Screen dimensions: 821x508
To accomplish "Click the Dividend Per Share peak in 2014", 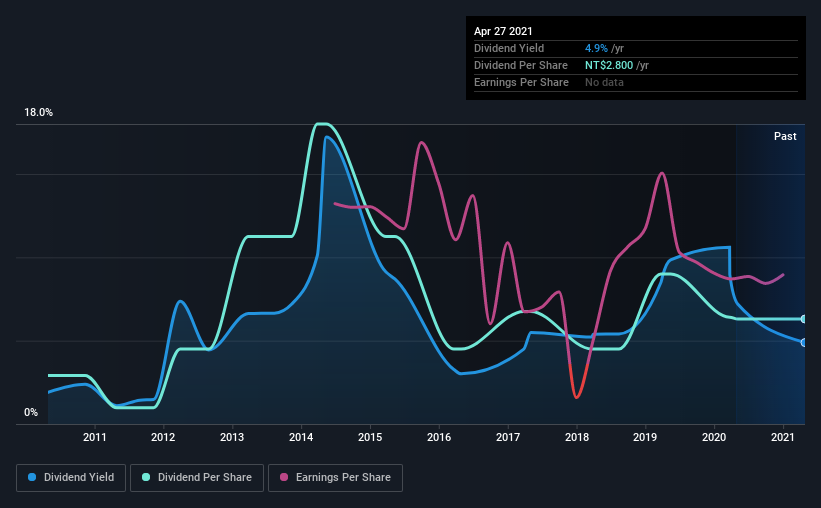I will point(322,124).
